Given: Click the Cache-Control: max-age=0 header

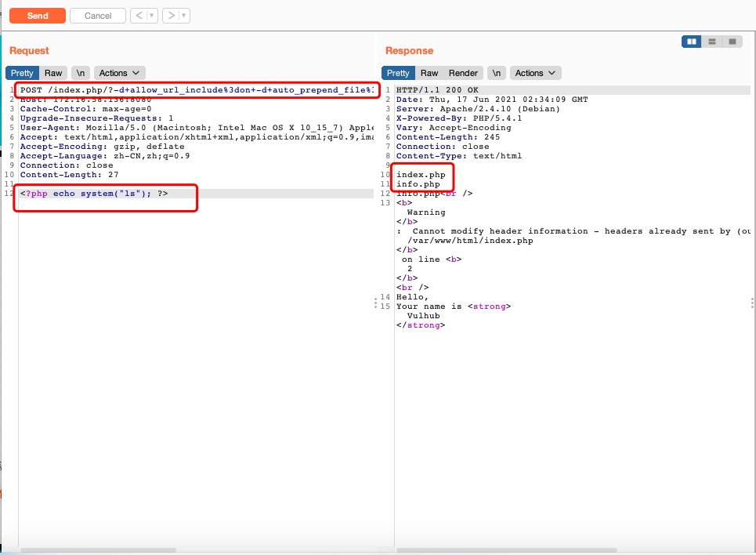Looking at the screenshot, I should [86, 109].
